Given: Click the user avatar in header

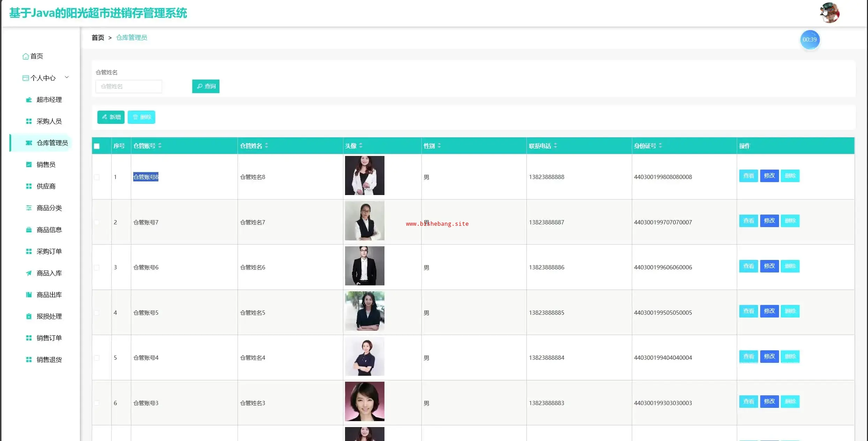Looking at the screenshot, I should pyautogui.click(x=829, y=13).
